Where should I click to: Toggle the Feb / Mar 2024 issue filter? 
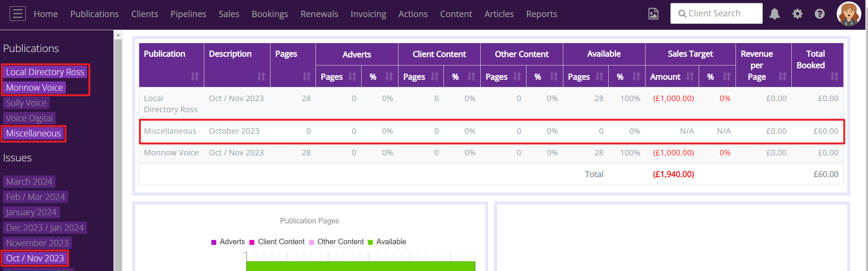(x=35, y=197)
